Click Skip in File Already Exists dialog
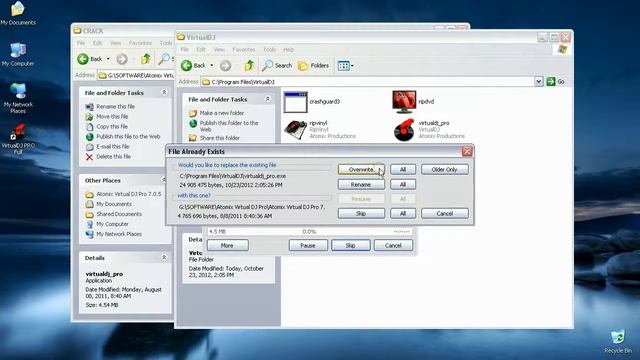640x360 pixels. [x=361, y=213]
